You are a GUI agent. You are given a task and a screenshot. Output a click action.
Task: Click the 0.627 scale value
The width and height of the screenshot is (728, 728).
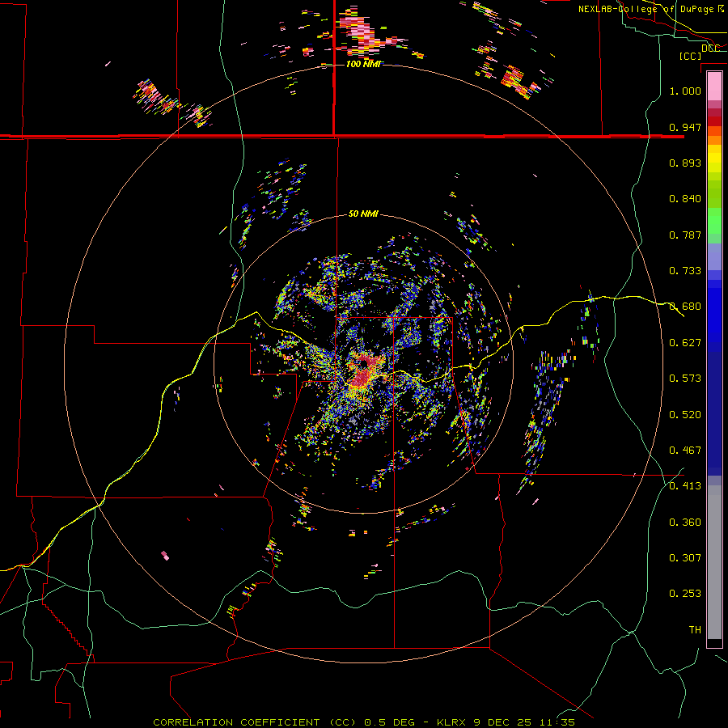[685, 343]
